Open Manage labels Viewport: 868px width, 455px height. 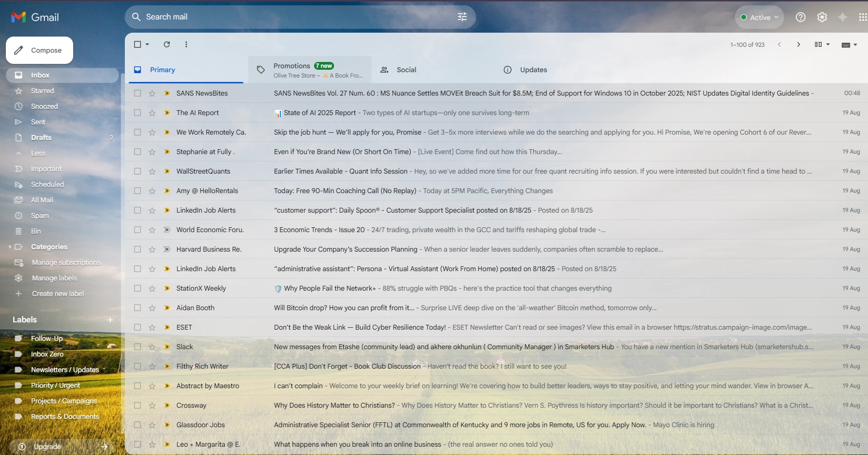click(55, 278)
